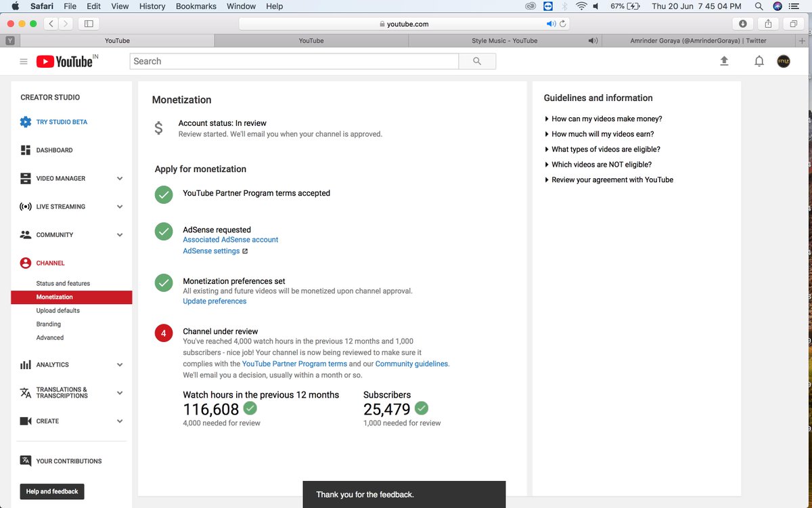Select Branding under Channel
Screen dimensions: 812x508
[49, 324]
